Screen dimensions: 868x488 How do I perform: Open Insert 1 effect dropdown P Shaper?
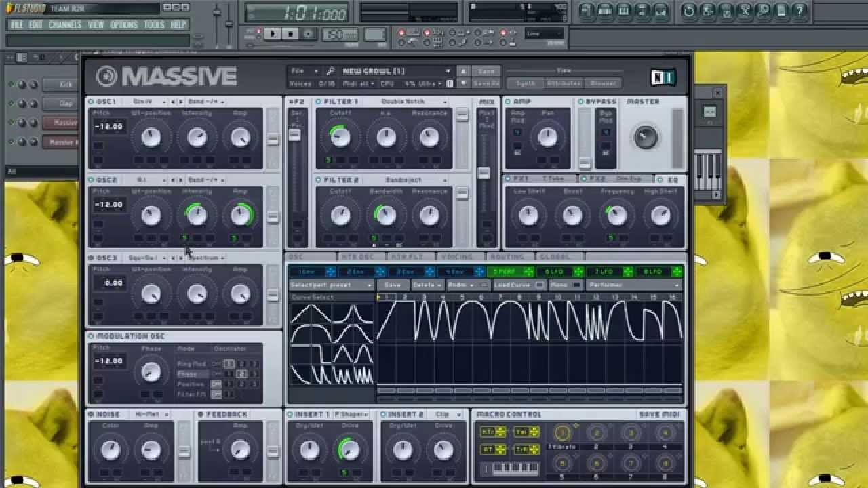coord(353,414)
